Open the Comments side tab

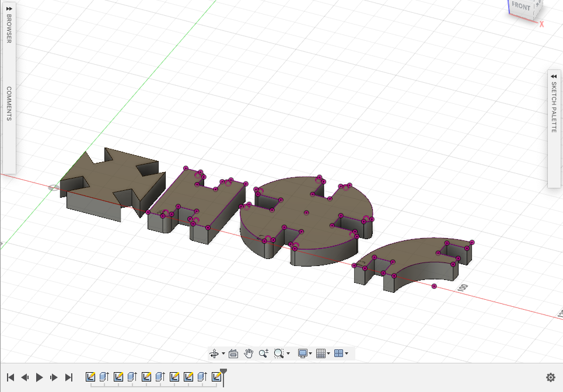pyautogui.click(x=9, y=103)
